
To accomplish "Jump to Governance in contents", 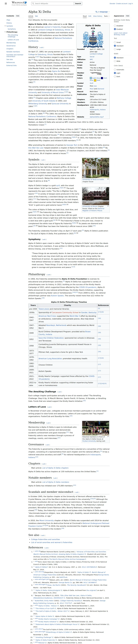I will coord(11,46).
